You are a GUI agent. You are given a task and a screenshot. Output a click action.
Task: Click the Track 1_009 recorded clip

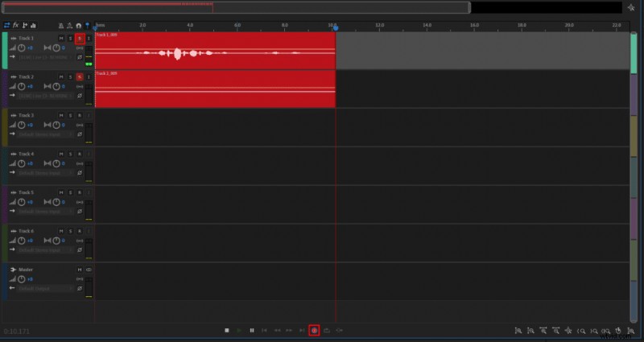click(215, 51)
